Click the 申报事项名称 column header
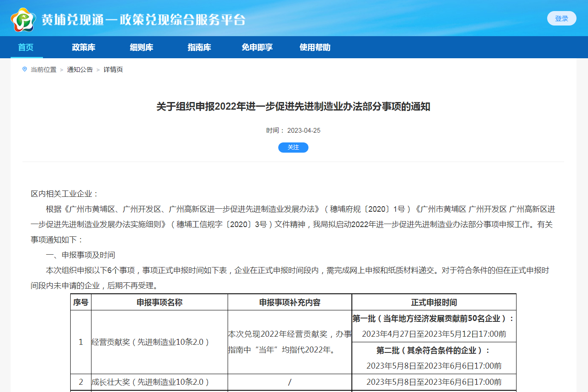The height and width of the screenshot is (392, 588). [159, 302]
